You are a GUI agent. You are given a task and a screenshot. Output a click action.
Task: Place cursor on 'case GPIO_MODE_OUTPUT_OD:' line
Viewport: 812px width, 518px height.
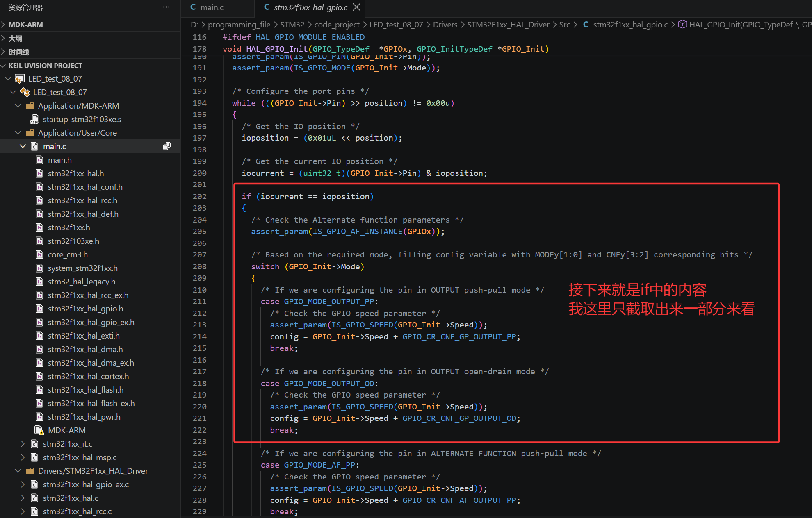tap(319, 383)
